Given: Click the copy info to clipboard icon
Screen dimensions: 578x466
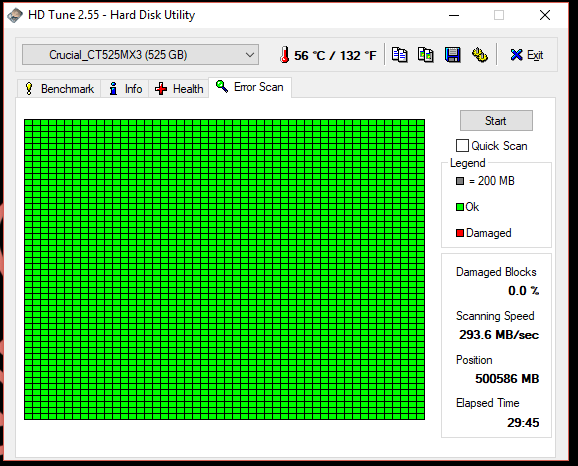Looking at the screenshot, I should 400,55.
